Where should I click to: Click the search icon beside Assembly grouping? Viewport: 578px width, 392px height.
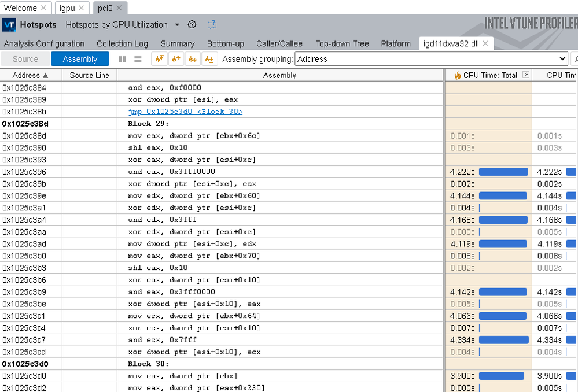click(575, 59)
